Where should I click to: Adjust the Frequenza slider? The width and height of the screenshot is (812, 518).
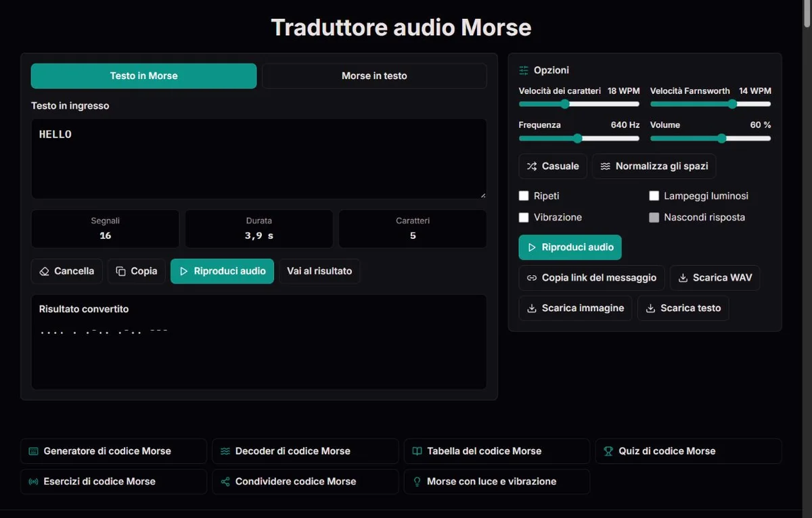[579, 139]
